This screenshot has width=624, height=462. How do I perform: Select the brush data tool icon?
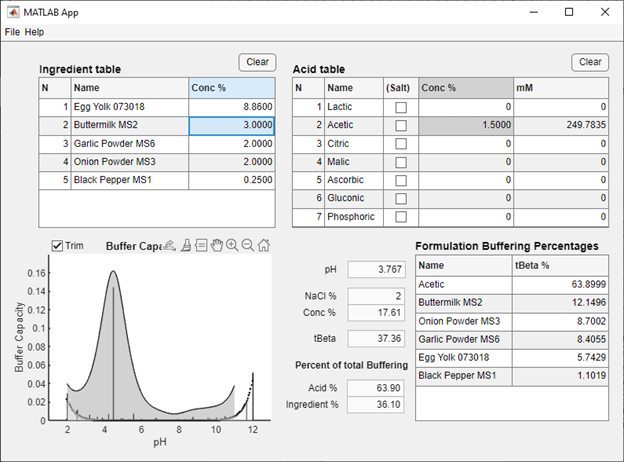[186, 245]
